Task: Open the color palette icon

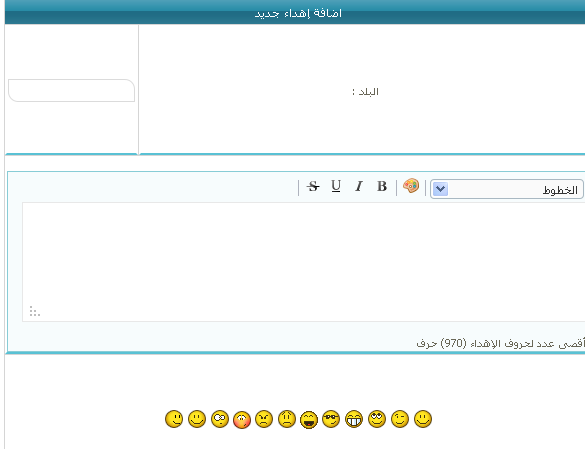Action: [x=411, y=185]
